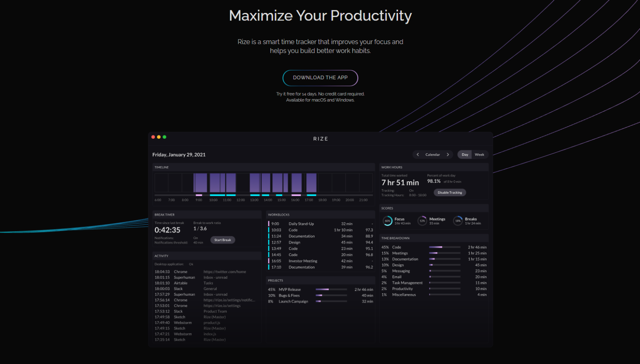Go to the next day with right chevron
Image resolution: width=640 pixels, height=364 pixels.
tap(448, 155)
